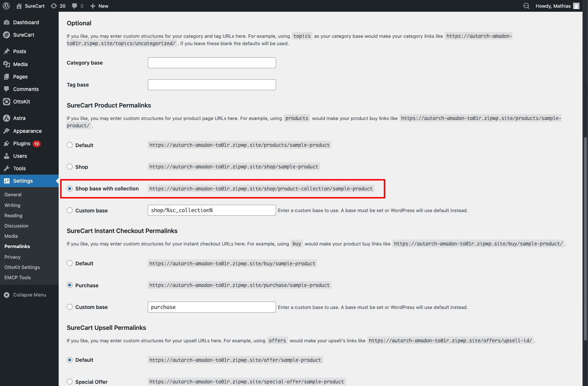Open Dashboard menu label
This screenshot has height=386, width=588.
point(26,22)
